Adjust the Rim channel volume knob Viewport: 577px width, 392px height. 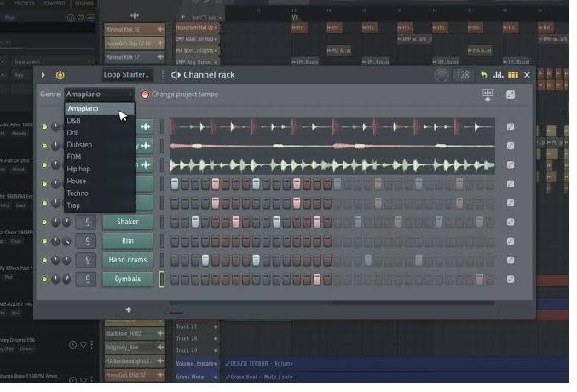coord(66,241)
